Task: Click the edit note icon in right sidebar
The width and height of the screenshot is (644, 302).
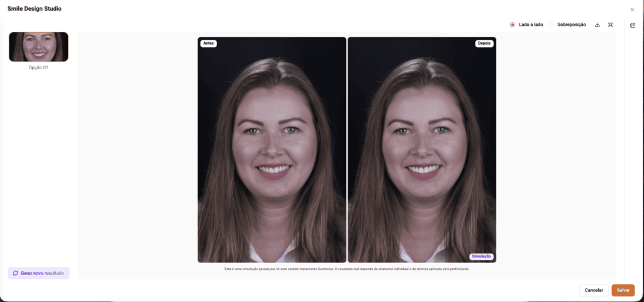Action: point(633,25)
